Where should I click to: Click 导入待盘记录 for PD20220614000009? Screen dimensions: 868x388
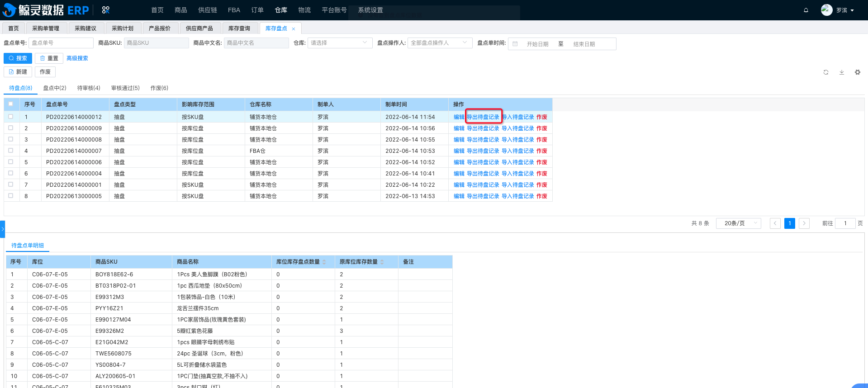pyautogui.click(x=518, y=128)
